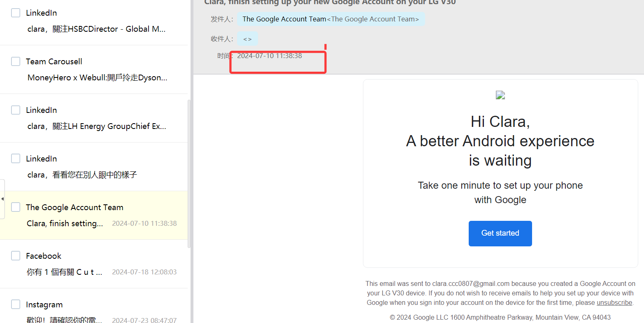The width and height of the screenshot is (644, 323).
Task: Click the empty recipient chip <>
Action: click(x=247, y=39)
